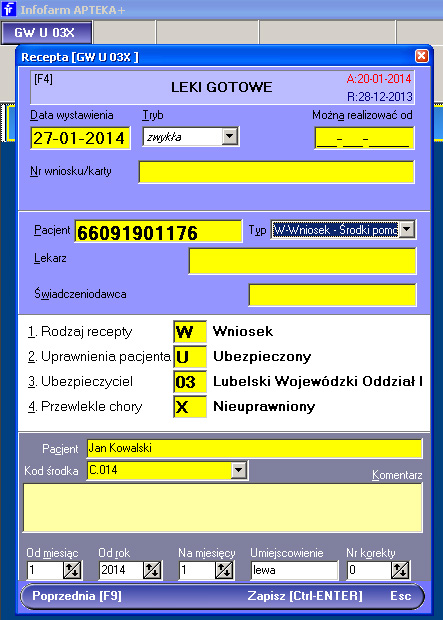Click the Esc button in bottom bar

[x=401, y=596]
